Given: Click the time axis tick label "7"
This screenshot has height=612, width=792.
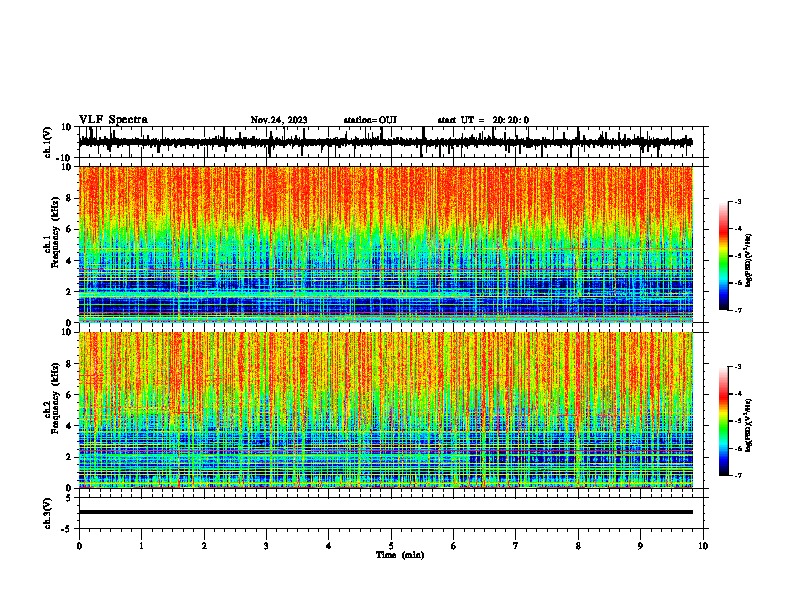Looking at the screenshot, I should [516, 546].
